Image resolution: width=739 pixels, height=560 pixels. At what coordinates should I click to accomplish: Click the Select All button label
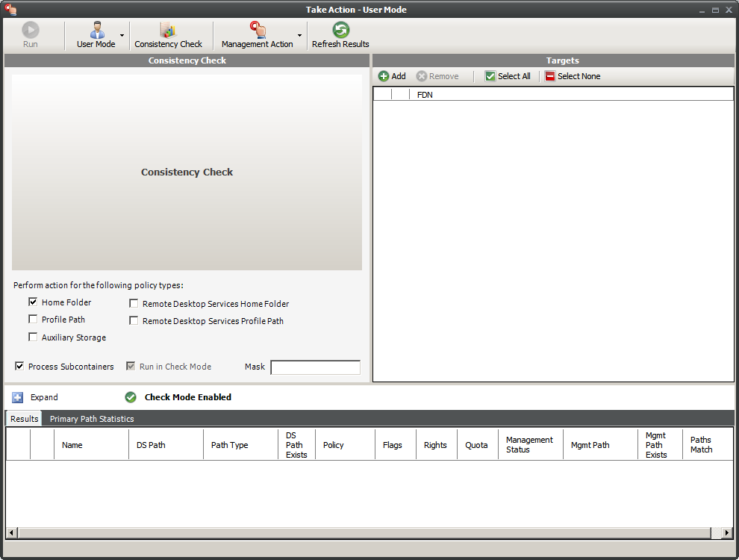pyautogui.click(x=514, y=76)
